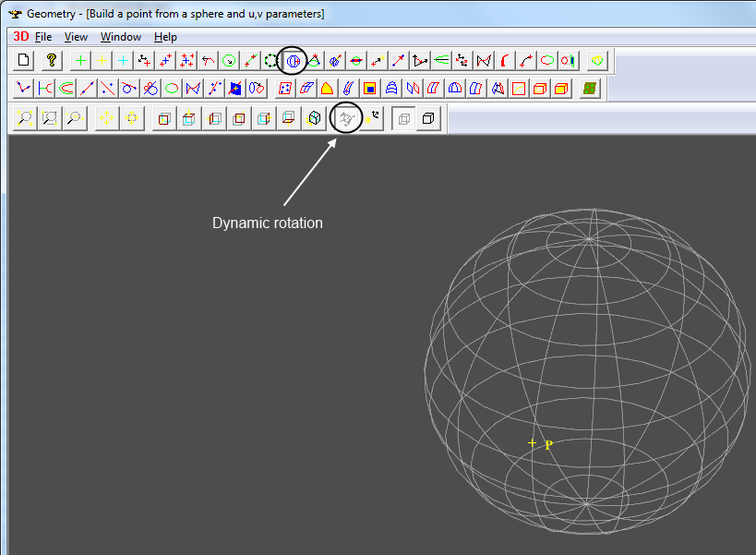Toggle the wireframe cube display mode

point(403,118)
